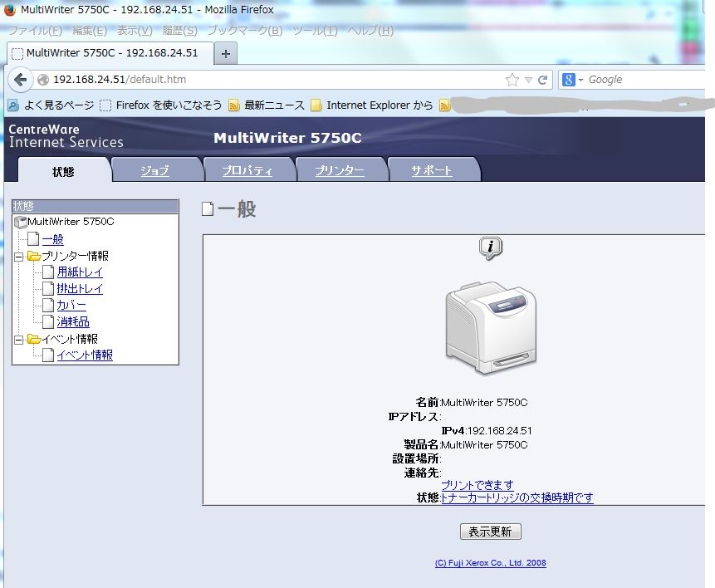Image resolution: width=715 pixels, height=588 pixels.
Task: Click the Firefox logo in title bar
Action: (x=9, y=10)
